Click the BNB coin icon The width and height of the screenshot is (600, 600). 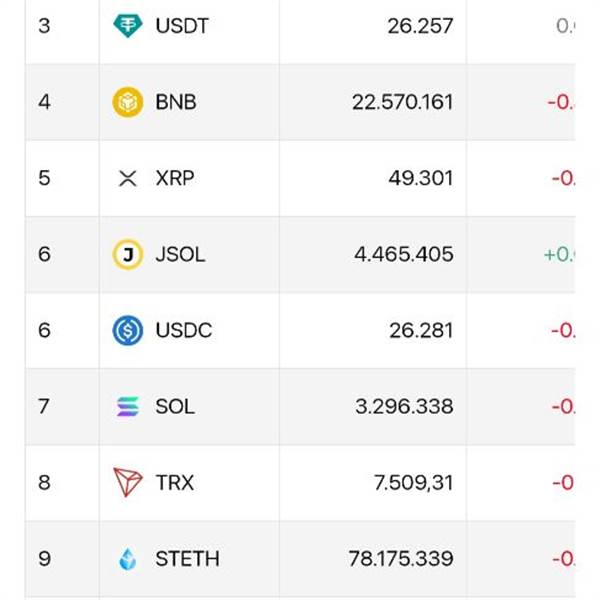pos(127,102)
